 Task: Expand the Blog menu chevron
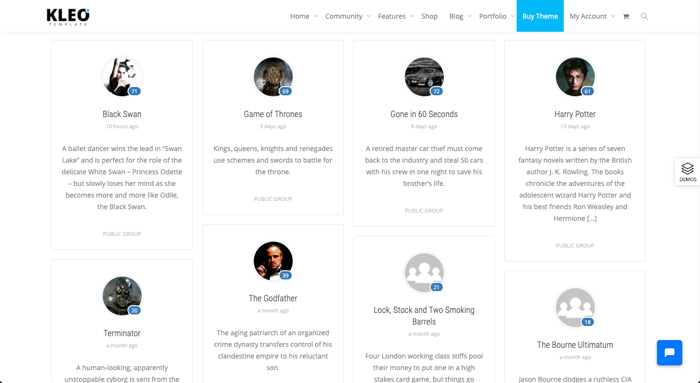click(x=469, y=16)
